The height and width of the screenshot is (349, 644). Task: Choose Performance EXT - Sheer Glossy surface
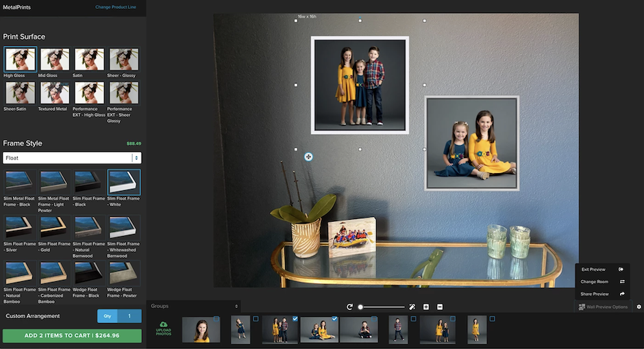[123, 92]
